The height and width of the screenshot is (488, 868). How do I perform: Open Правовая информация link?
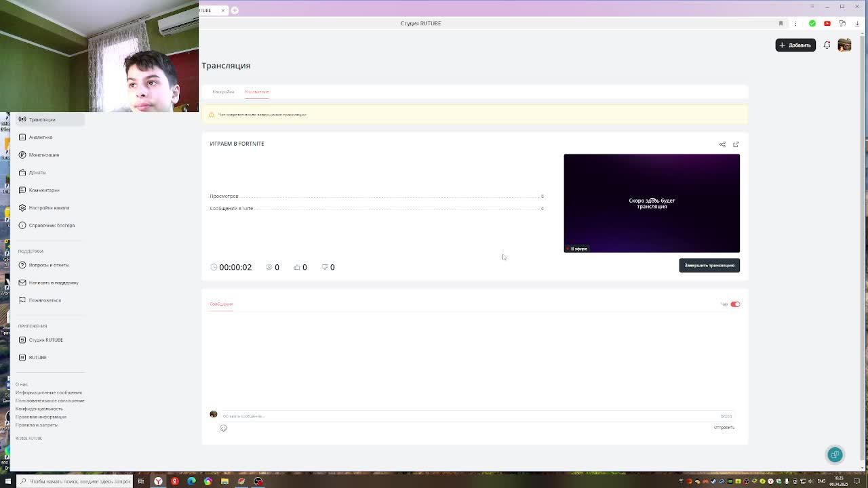coord(41,417)
